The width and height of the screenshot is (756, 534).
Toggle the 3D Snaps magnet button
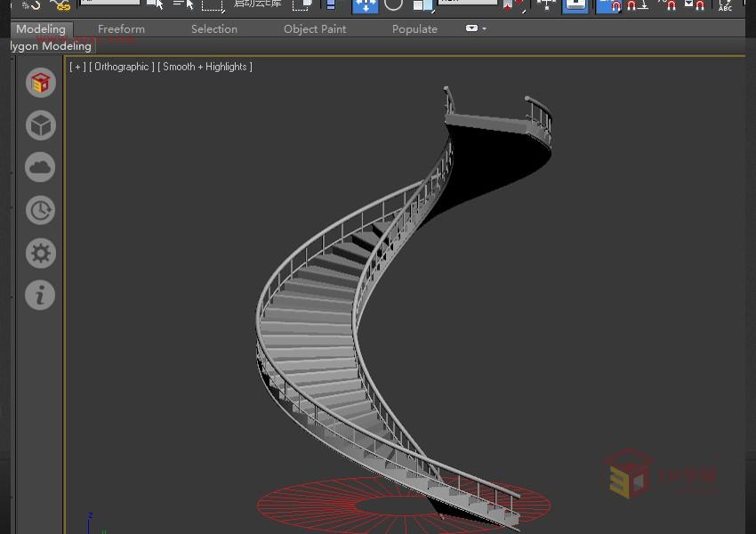tap(609, 5)
